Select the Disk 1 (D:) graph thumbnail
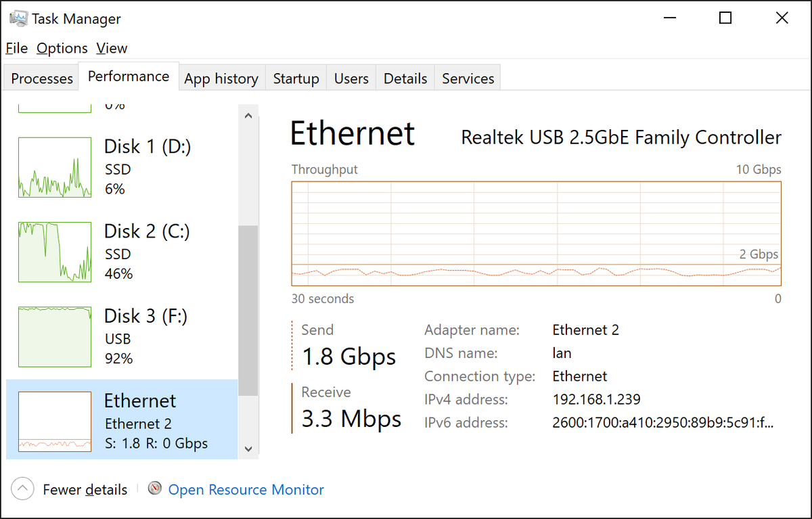This screenshot has width=812, height=519. tap(55, 167)
